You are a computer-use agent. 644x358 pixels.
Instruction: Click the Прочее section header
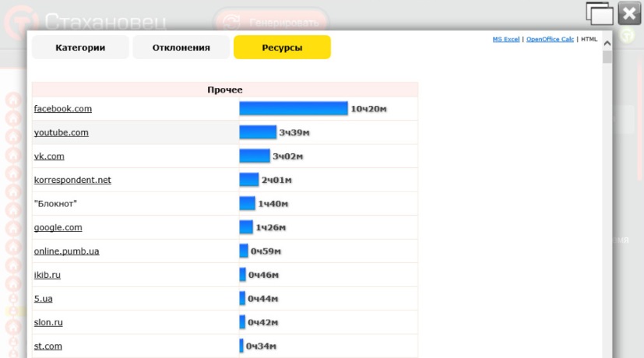[225, 89]
